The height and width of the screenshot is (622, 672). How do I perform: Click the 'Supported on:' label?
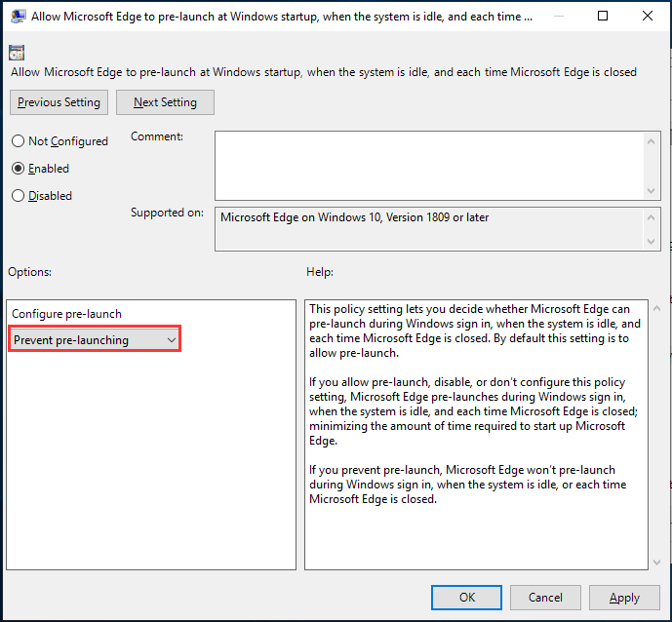(x=167, y=213)
